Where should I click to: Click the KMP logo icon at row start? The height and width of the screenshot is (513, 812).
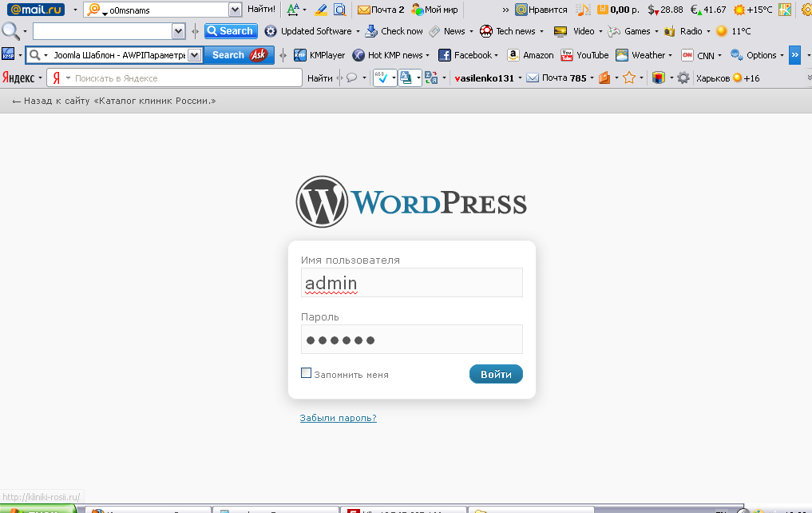tap(8, 54)
